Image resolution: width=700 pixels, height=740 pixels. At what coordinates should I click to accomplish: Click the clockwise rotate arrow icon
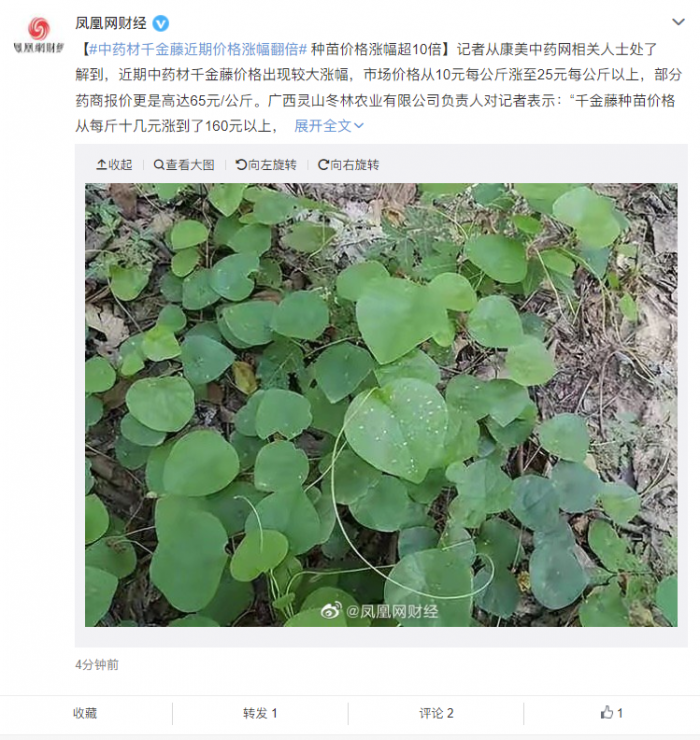pyautogui.click(x=323, y=165)
